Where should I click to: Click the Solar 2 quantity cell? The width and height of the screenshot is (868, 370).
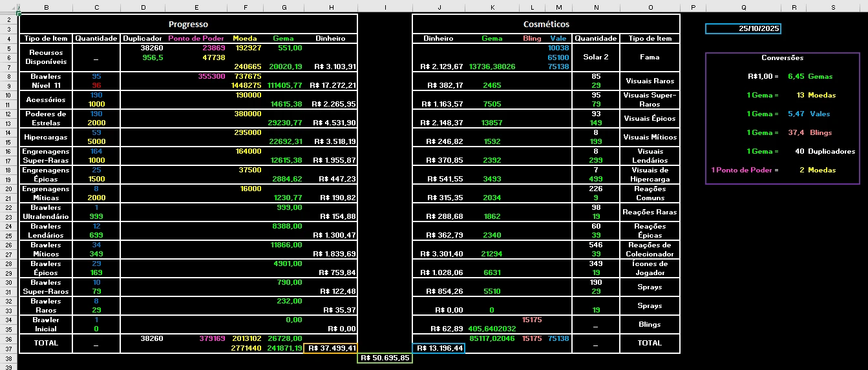coord(595,57)
